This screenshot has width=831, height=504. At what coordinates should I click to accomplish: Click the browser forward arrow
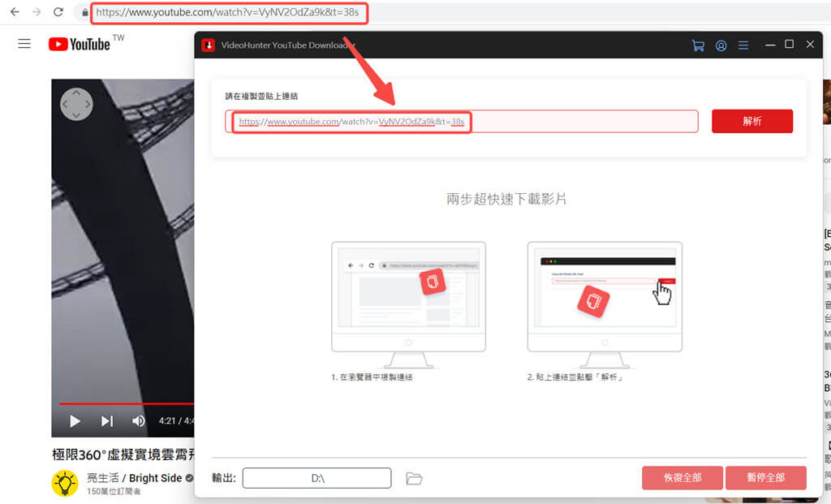tap(36, 11)
